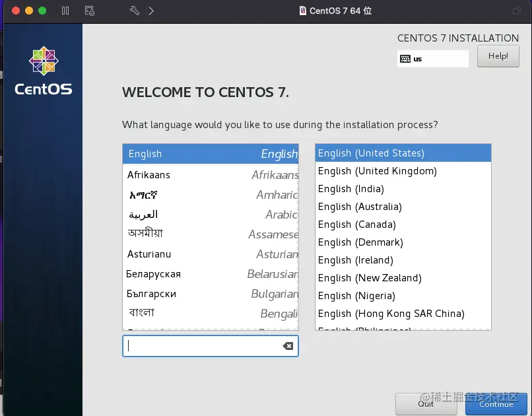
Task: Click the keyboard layout us indicator
Action: [x=432, y=59]
